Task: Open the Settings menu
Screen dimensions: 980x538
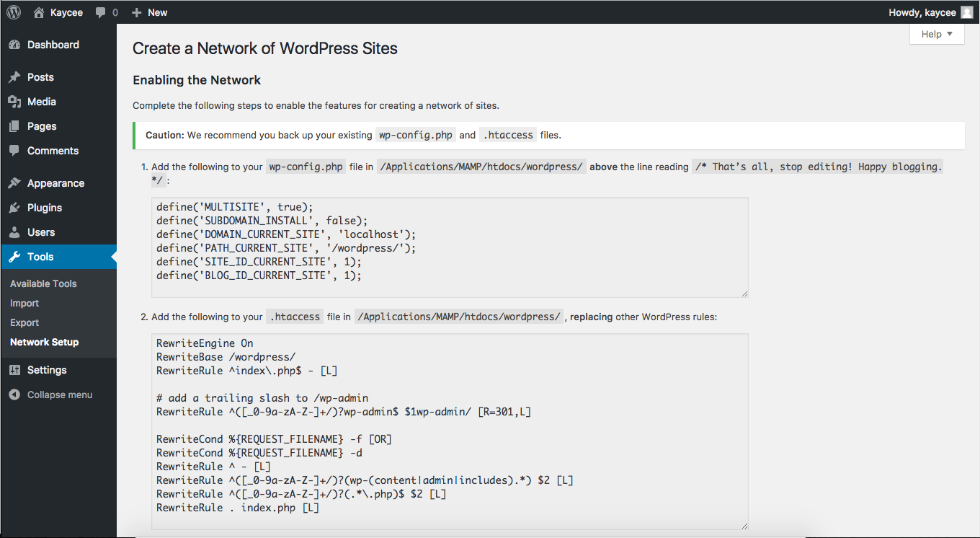Action: [x=47, y=370]
